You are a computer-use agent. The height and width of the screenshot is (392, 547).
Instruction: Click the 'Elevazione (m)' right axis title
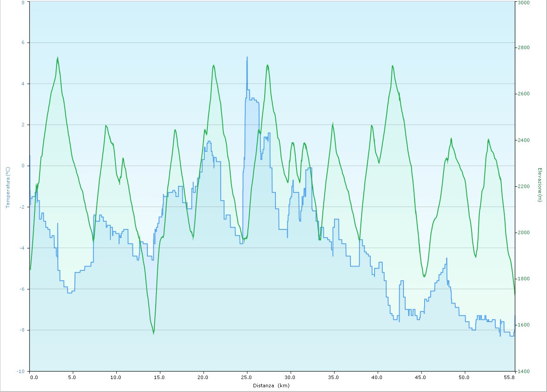pos(539,185)
